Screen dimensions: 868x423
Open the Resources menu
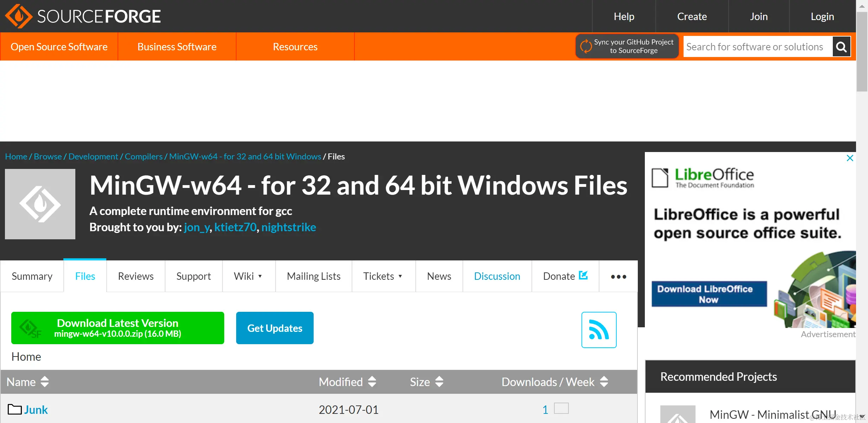(295, 46)
